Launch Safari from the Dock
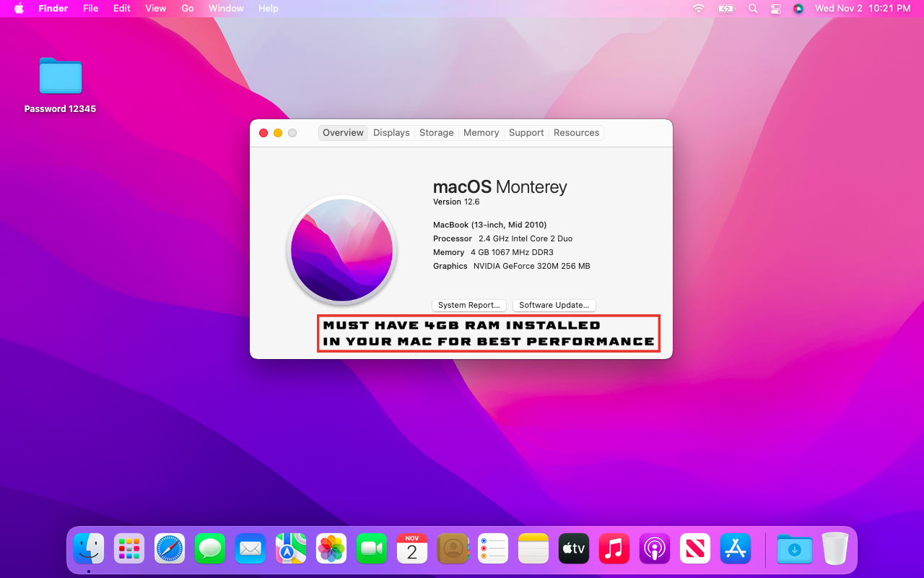The width and height of the screenshot is (924, 578). click(170, 549)
